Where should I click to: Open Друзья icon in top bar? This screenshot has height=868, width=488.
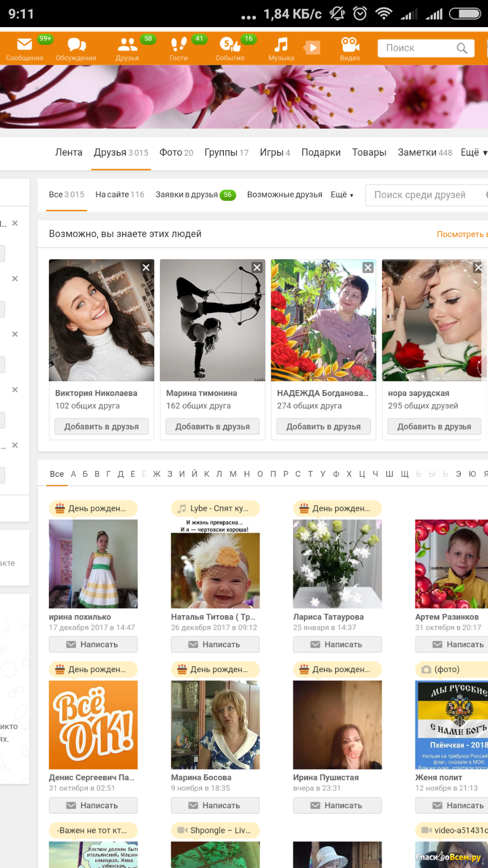(127, 48)
